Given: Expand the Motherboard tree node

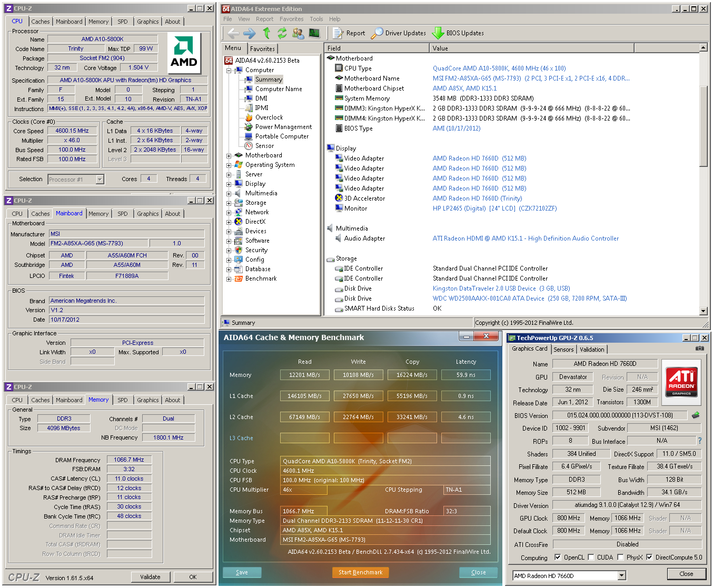Looking at the screenshot, I should tap(229, 155).
